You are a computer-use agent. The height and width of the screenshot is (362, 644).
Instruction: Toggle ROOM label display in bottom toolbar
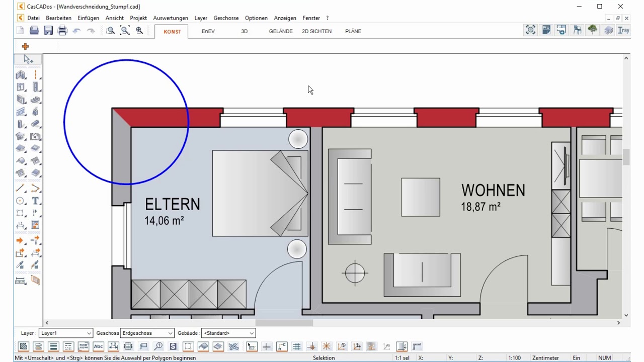click(x=84, y=346)
